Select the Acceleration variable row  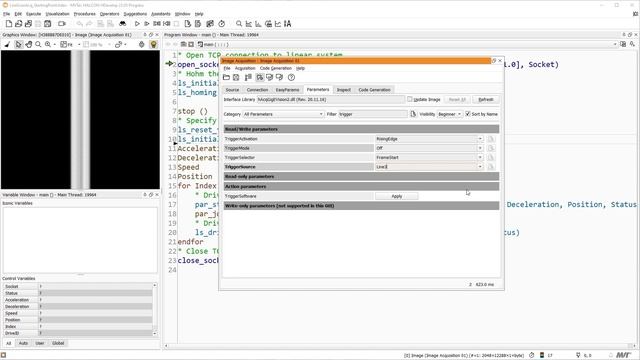[x=78, y=300]
